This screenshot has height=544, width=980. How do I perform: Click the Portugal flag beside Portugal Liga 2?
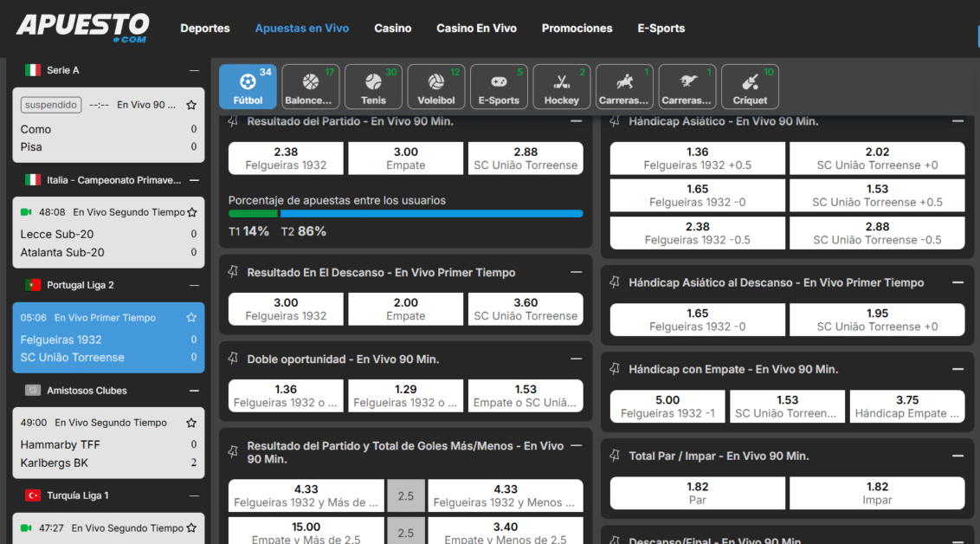(x=33, y=285)
